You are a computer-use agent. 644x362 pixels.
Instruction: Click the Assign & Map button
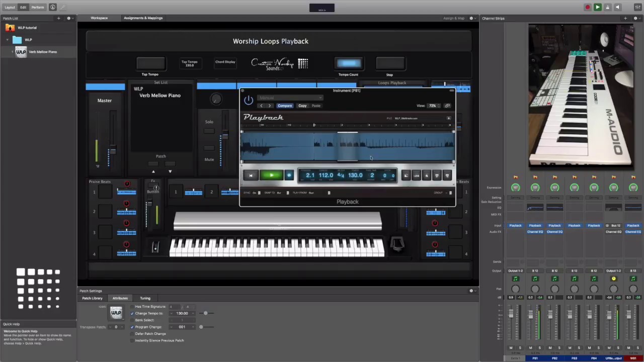454,18
